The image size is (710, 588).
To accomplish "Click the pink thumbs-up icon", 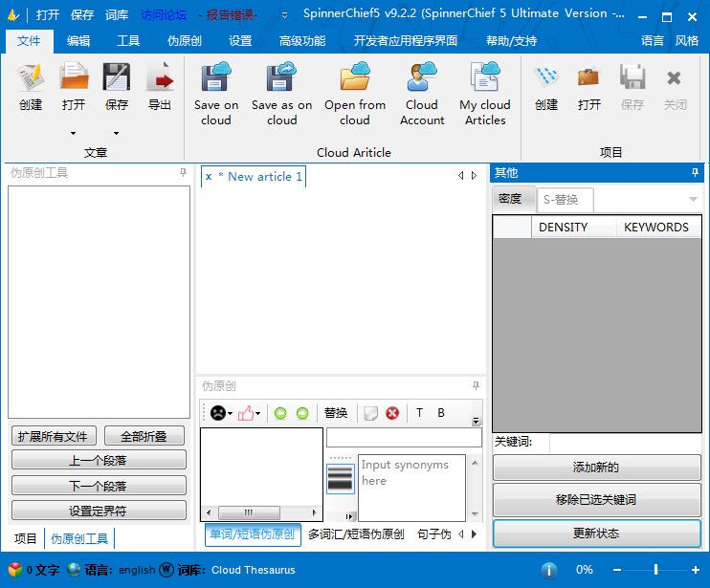I will coord(246,412).
